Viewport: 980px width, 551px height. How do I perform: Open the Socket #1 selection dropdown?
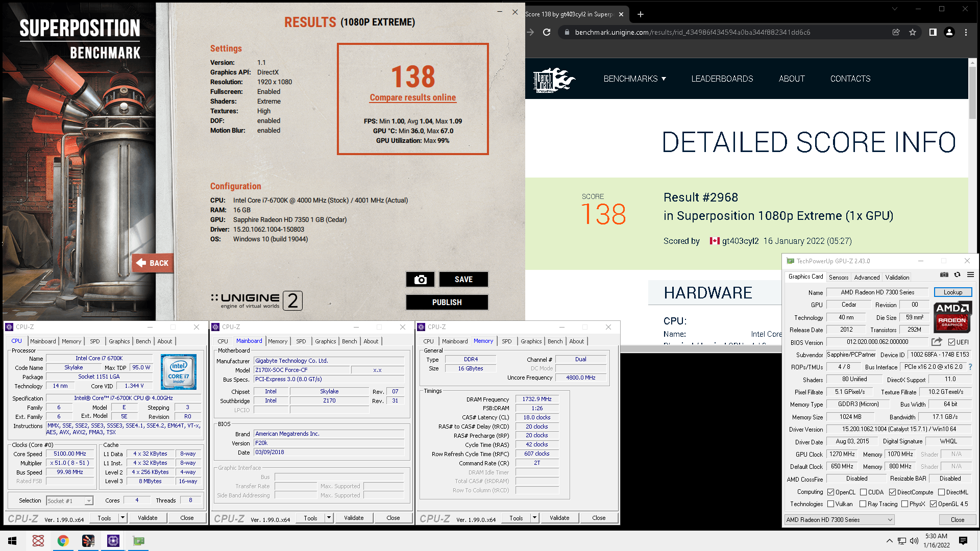(x=70, y=500)
